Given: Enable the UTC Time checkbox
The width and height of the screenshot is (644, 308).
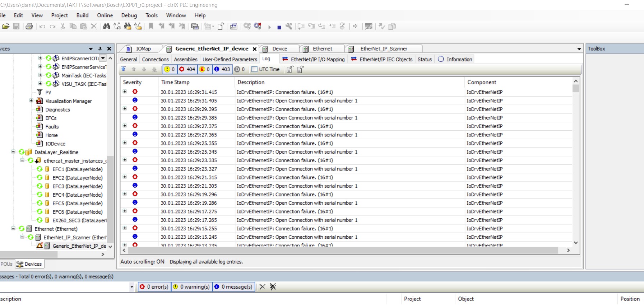Looking at the screenshot, I should pyautogui.click(x=255, y=69).
